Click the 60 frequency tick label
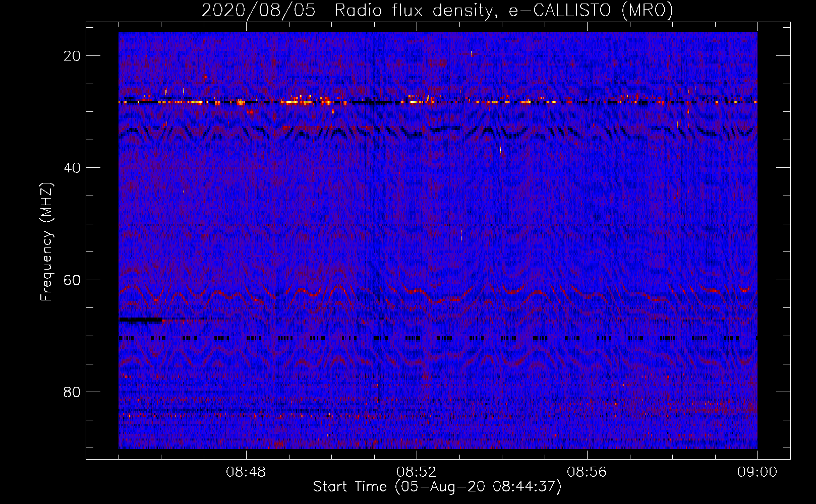The image size is (816, 504). click(73, 280)
